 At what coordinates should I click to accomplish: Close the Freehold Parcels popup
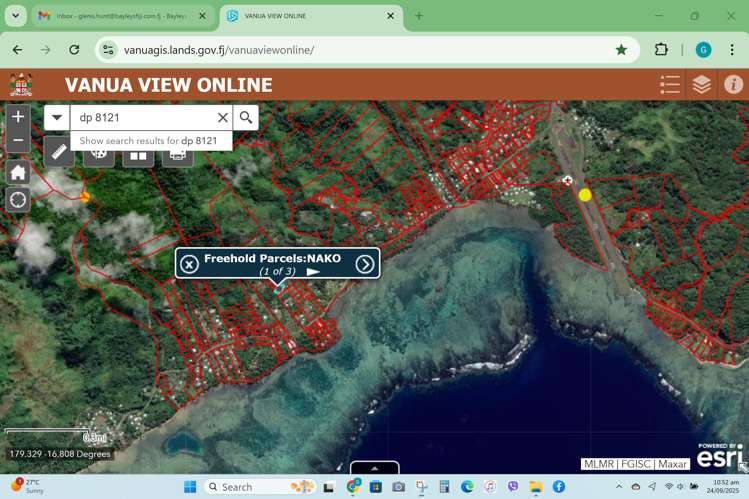click(189, 264)
